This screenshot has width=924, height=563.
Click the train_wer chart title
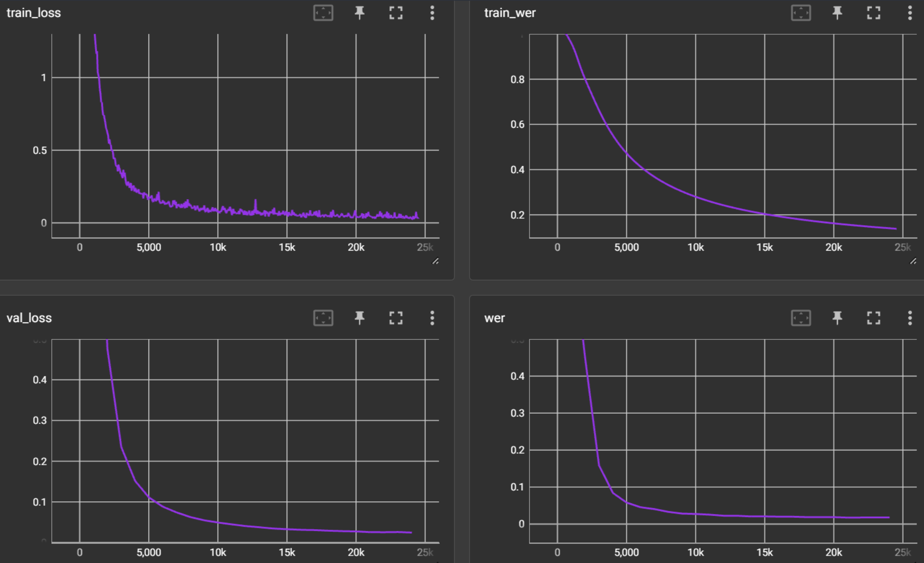509,13
